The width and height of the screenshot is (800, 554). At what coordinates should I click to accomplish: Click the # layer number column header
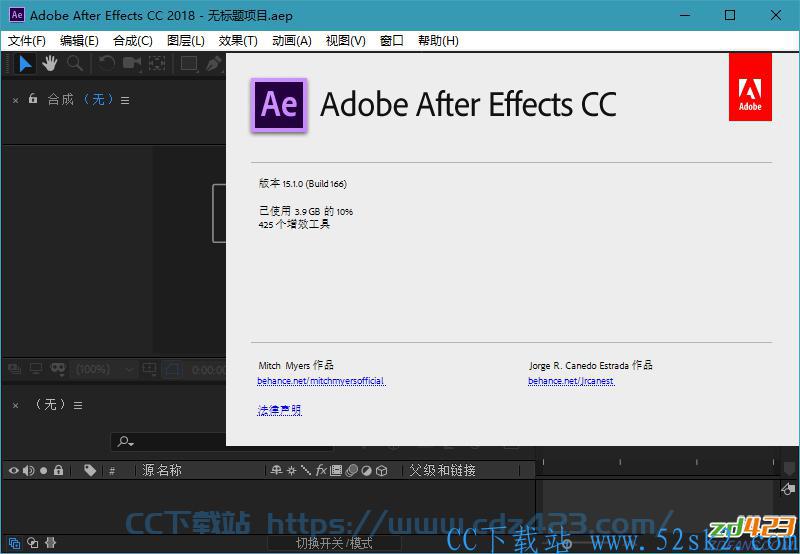[x=112, y=471]
